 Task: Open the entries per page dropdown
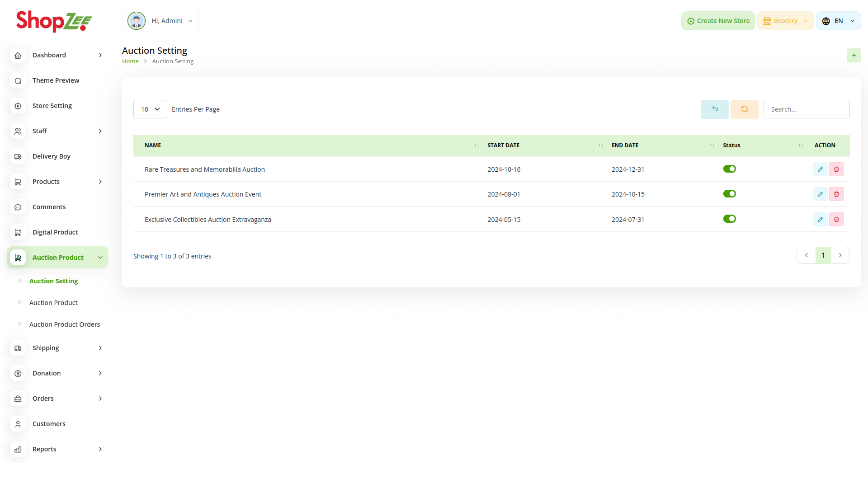150,109
